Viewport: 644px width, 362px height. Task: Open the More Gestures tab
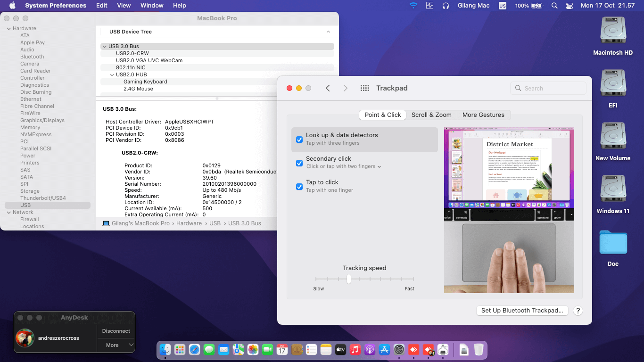coord(483,115)
